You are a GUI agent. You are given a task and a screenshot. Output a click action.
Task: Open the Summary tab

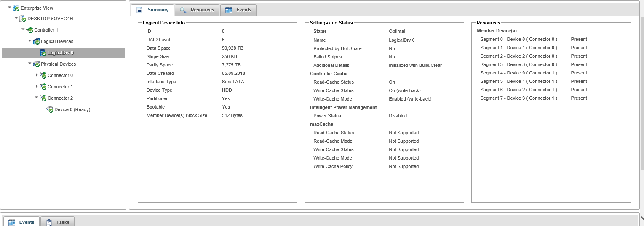pyautogui.click(x=152, y=10)
